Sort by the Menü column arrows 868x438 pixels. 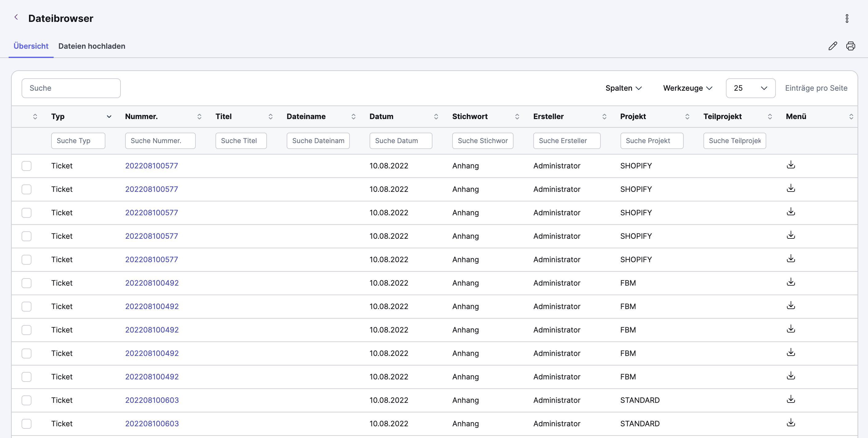[x=851, y=117]
